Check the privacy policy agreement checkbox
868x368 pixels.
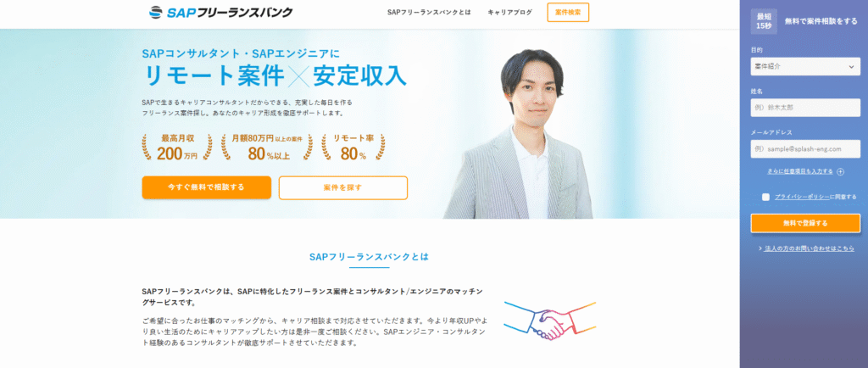pyautogui.click(x=765, y=197)
